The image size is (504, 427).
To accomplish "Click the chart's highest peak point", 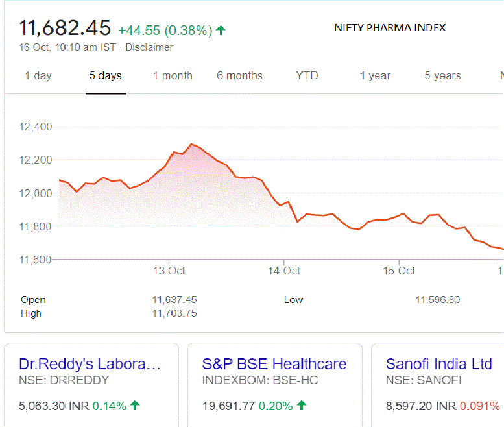I will coord(191,144).
